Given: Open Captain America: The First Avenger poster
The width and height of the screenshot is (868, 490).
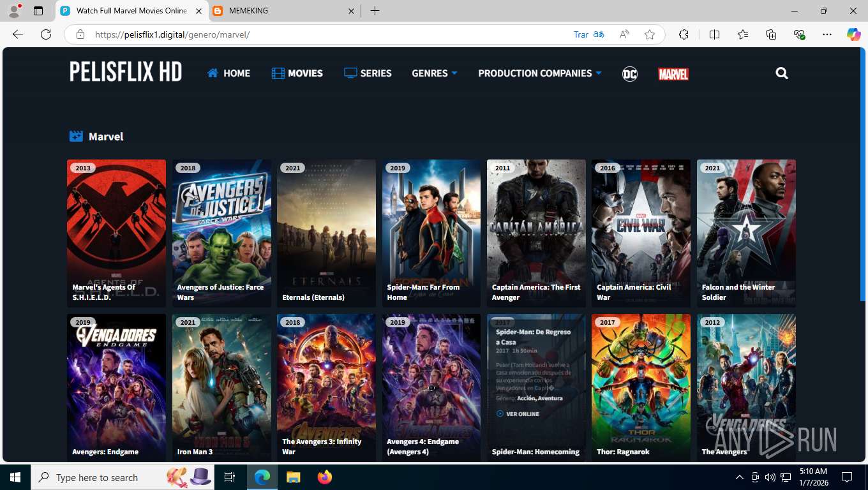Looking at the screenshot, I should [x=536, y=234].
